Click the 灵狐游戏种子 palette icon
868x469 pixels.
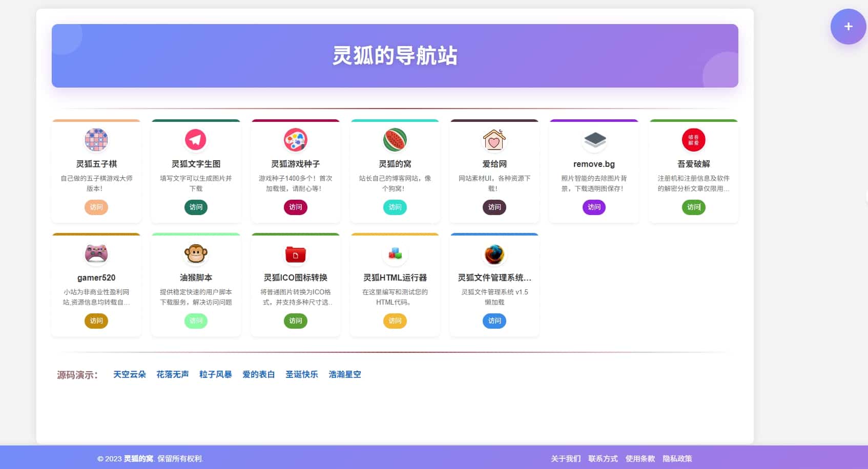point(296,140)
